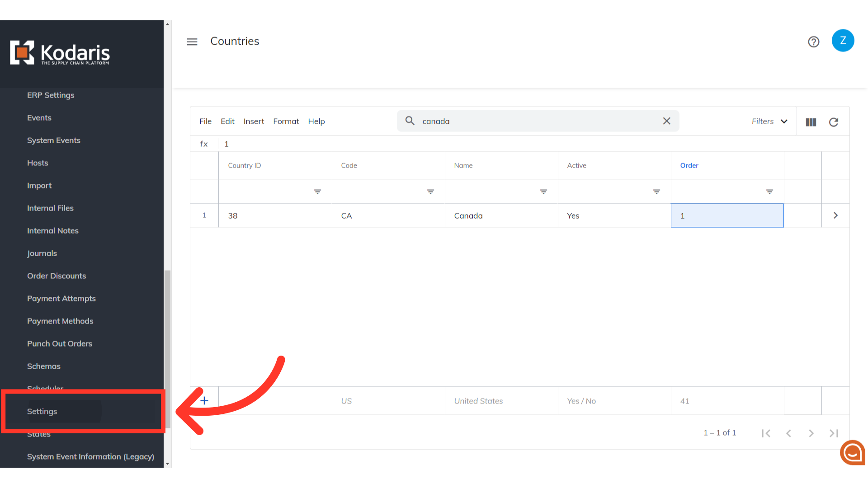Clear the canada search text
This screenshot has height=488, width=868.
point(666,121)
